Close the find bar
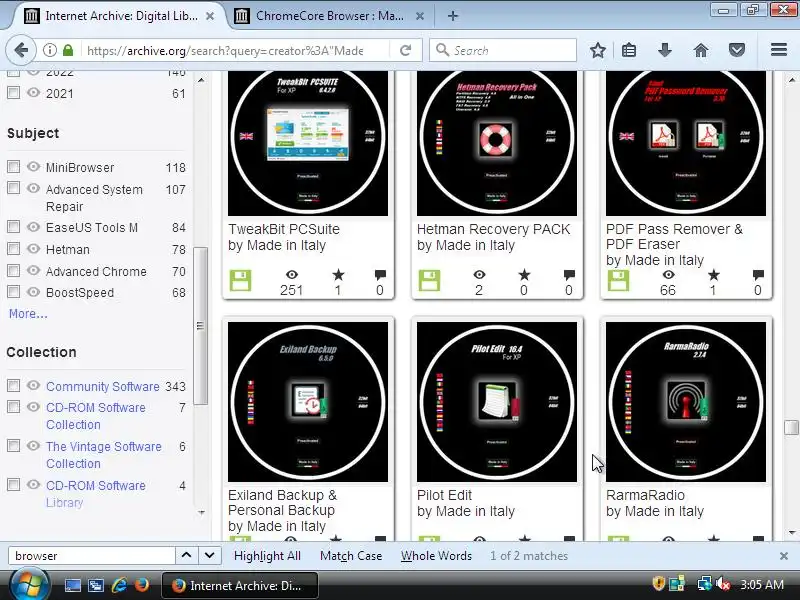The image size is (800, 600). tap(784, 556)
